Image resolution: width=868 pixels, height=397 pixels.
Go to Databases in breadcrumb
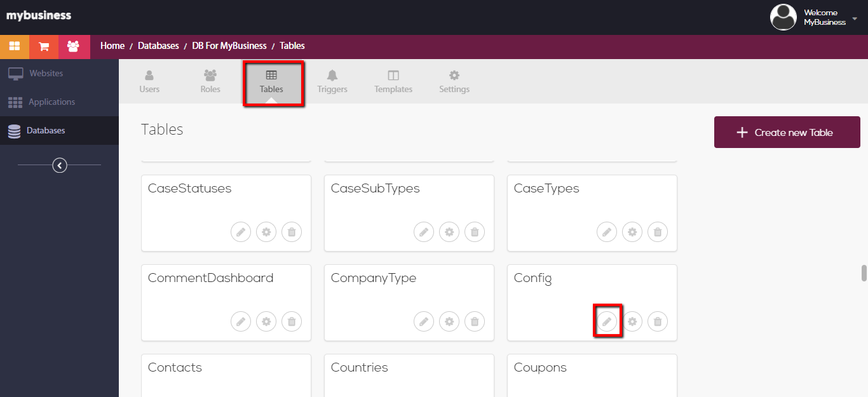tap(158, 46)
